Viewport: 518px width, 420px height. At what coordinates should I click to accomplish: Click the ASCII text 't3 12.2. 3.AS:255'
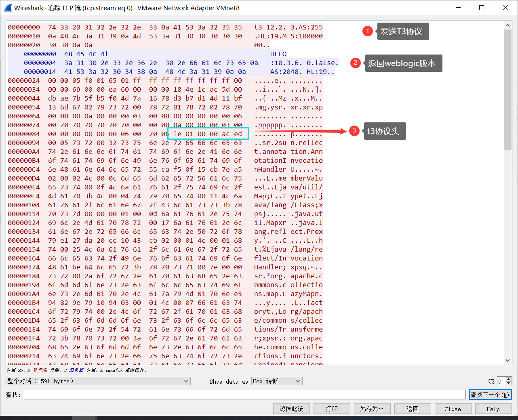point(288,27)
